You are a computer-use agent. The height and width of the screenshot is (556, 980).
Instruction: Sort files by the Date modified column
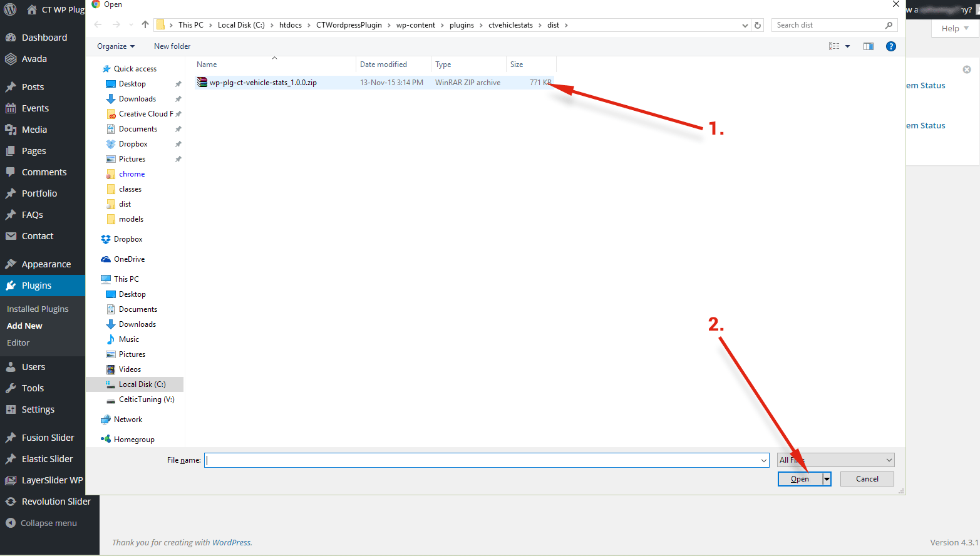[383, 64]
